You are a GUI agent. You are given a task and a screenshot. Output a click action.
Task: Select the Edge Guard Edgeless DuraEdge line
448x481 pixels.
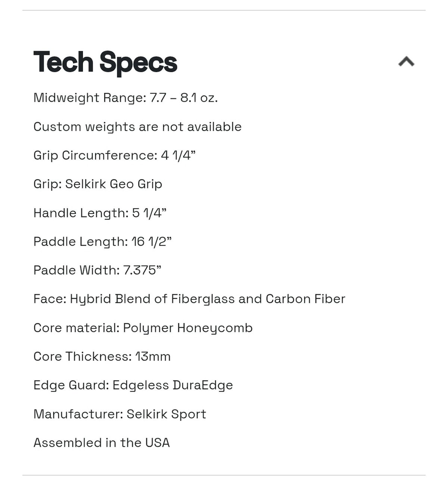pos(133,385)
